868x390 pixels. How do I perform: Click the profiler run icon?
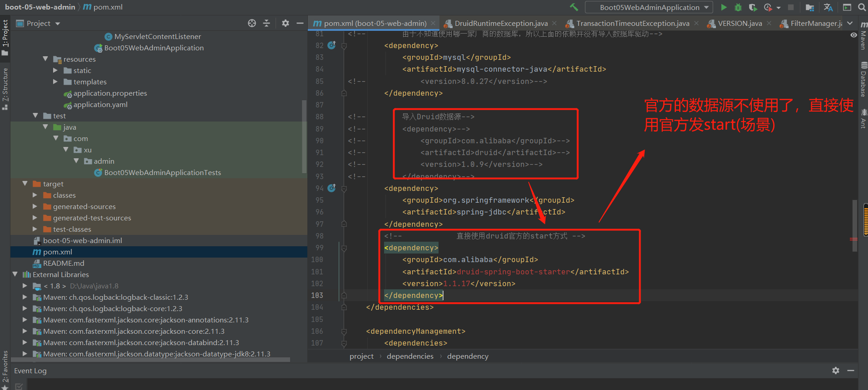[768, 7]
